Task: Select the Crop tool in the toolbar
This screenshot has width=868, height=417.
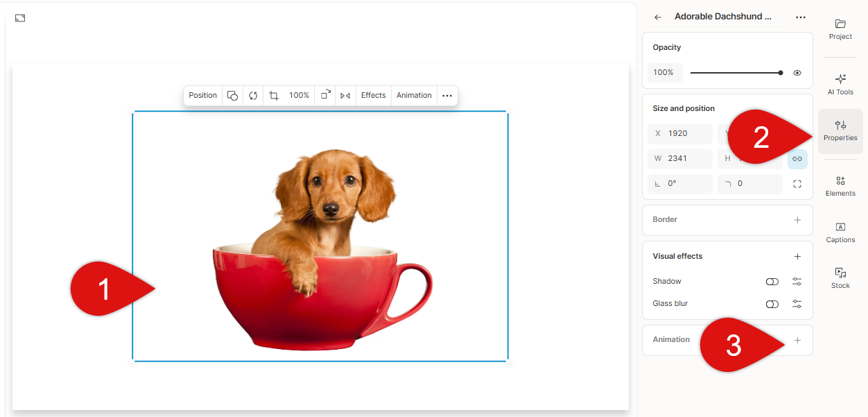Action: (274, 95)
